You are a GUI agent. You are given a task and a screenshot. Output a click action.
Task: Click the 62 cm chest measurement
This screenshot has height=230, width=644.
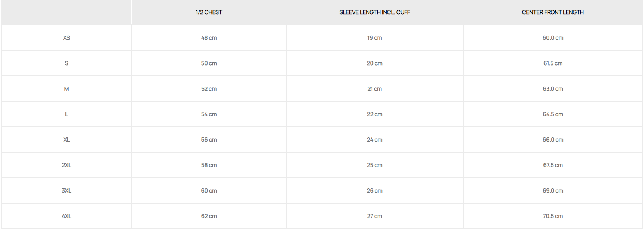pyautogui.click(x=209, y=216)
